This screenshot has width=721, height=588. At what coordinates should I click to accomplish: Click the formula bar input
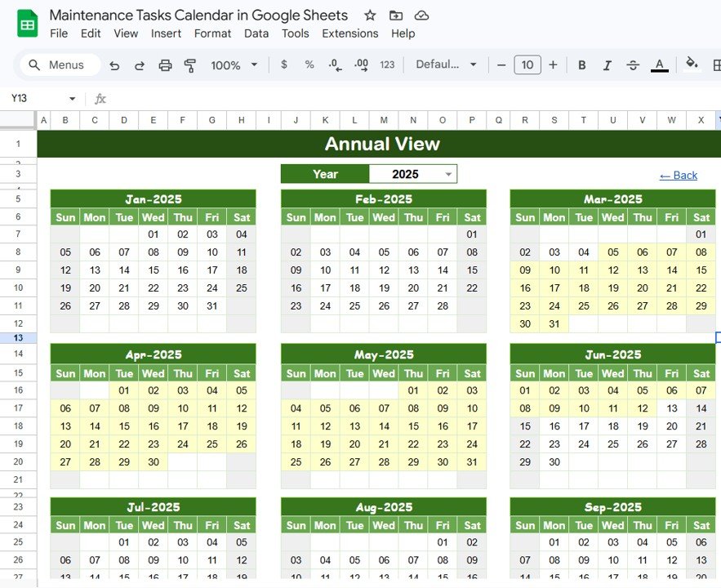click(414, 98)
